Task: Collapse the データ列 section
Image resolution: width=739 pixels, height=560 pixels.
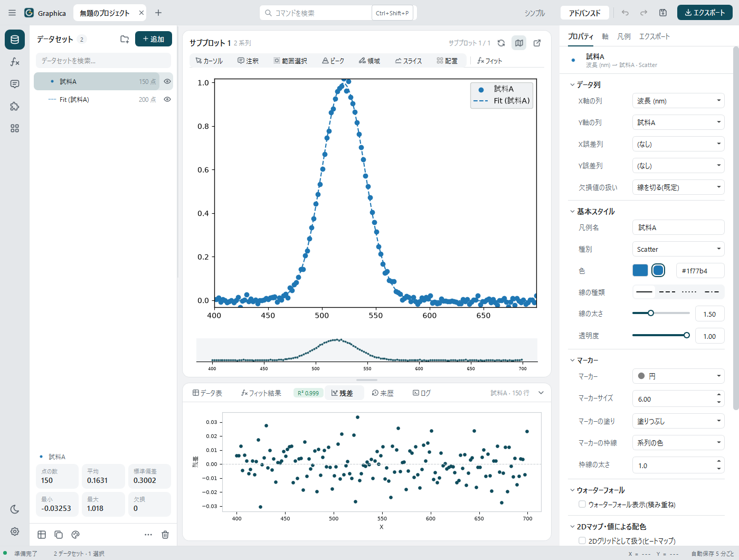Action: [585, 84]
